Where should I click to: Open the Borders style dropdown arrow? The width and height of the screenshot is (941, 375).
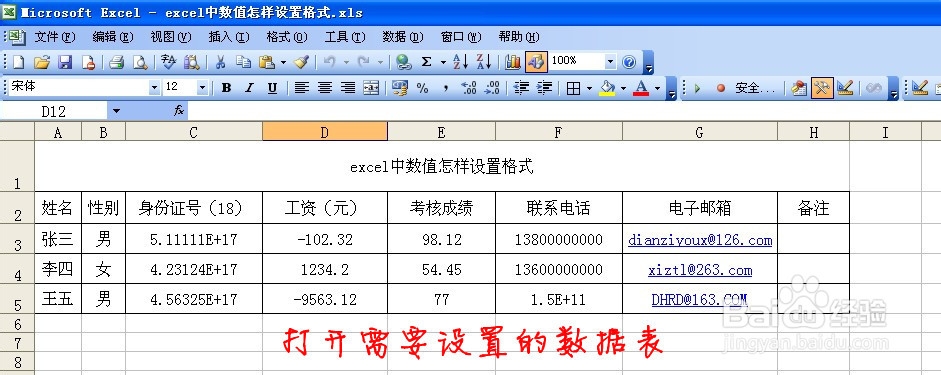589,88
